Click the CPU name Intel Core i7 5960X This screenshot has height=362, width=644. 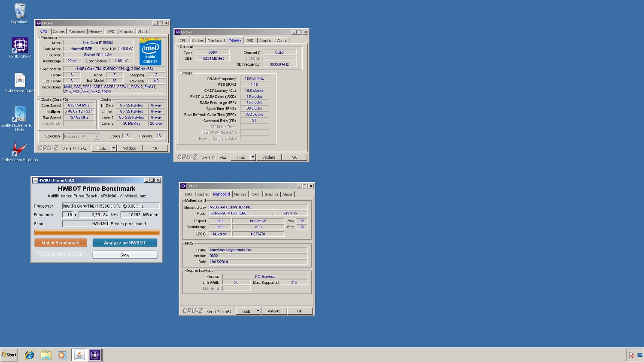click(x=98, y=43)
